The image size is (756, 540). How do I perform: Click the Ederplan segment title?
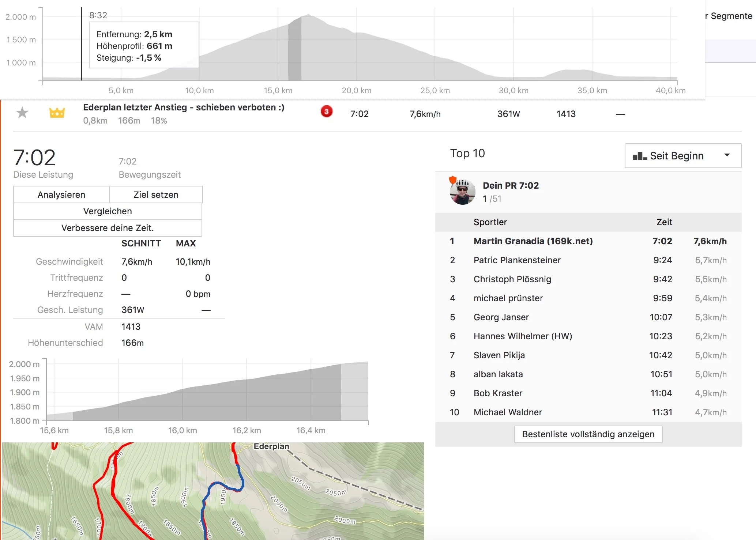[183, 107]
